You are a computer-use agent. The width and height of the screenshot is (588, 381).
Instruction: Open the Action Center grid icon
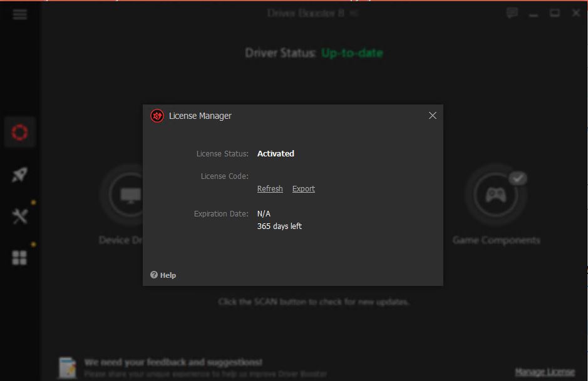[19, 258]
